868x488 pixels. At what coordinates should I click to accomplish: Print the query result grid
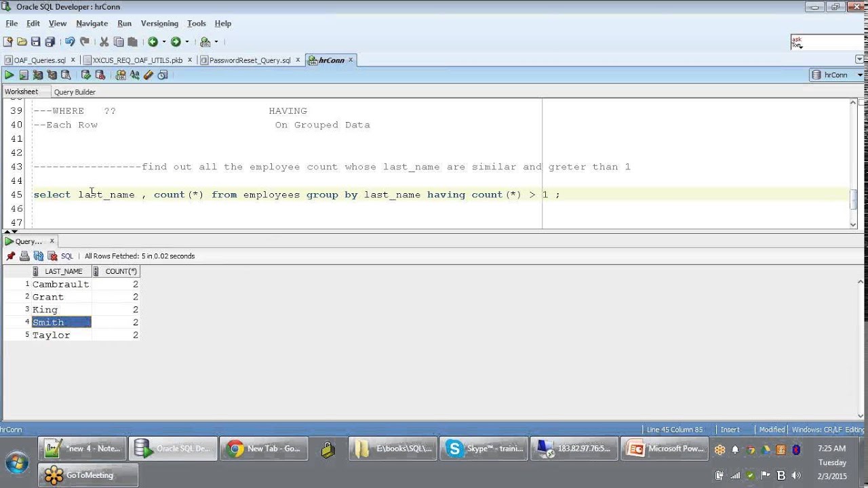24,256
